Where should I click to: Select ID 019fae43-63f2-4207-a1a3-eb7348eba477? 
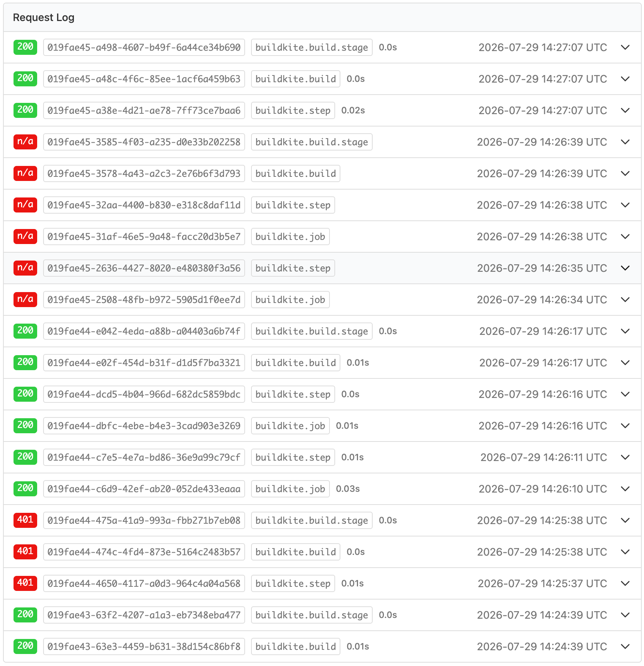tap(144, 615)
